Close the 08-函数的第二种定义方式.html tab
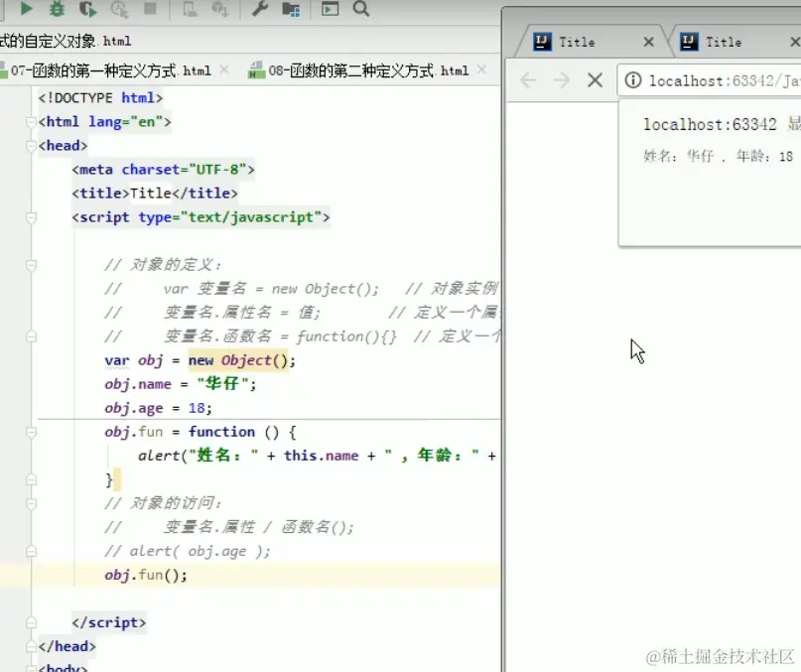This screenshot has height=672, width=801. point(481,69)
